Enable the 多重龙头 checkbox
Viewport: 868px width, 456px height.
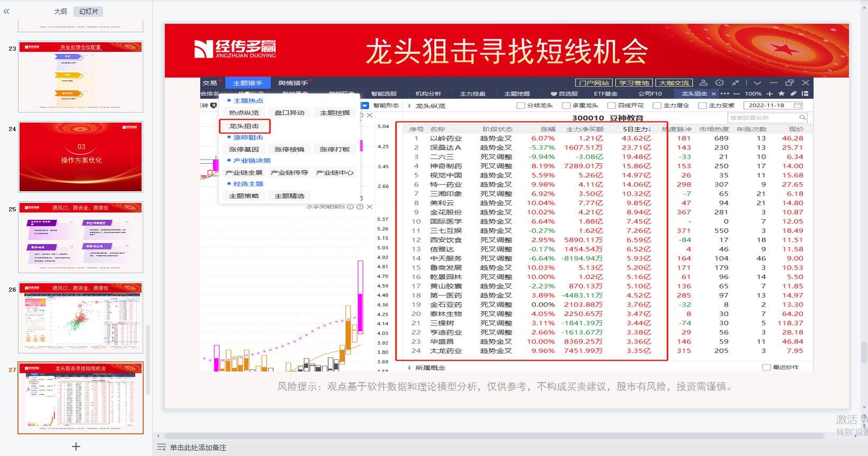[x=566, y=106]
